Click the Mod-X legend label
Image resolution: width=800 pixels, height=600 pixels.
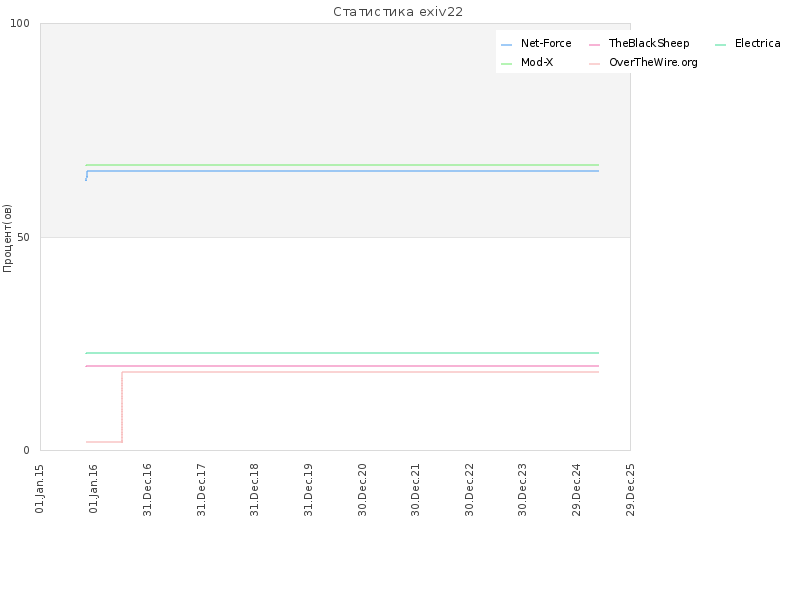coord(537,62)
